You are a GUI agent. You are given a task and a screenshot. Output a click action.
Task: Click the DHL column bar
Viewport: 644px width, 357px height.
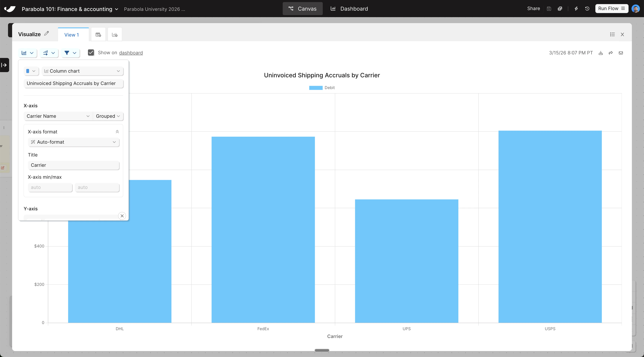119,271
